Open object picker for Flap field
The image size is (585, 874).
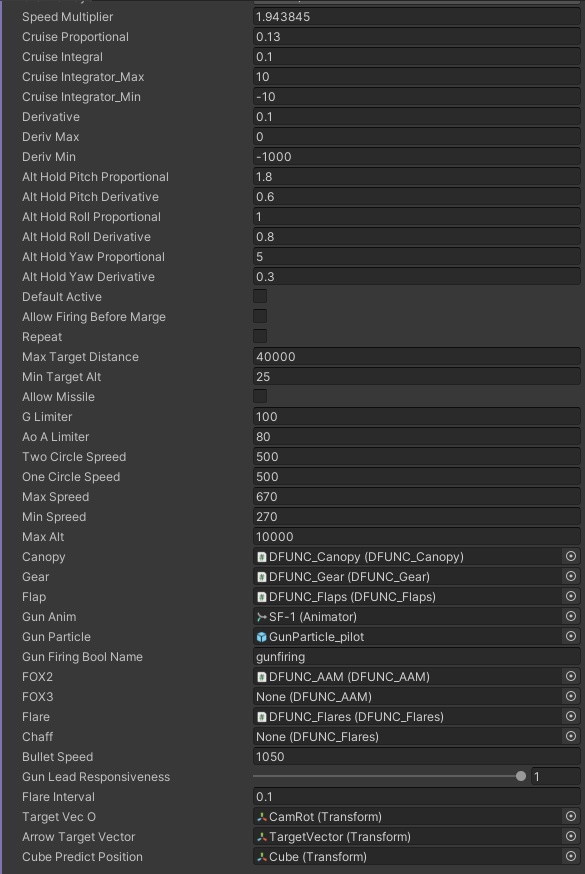click(x=571, y=596)
